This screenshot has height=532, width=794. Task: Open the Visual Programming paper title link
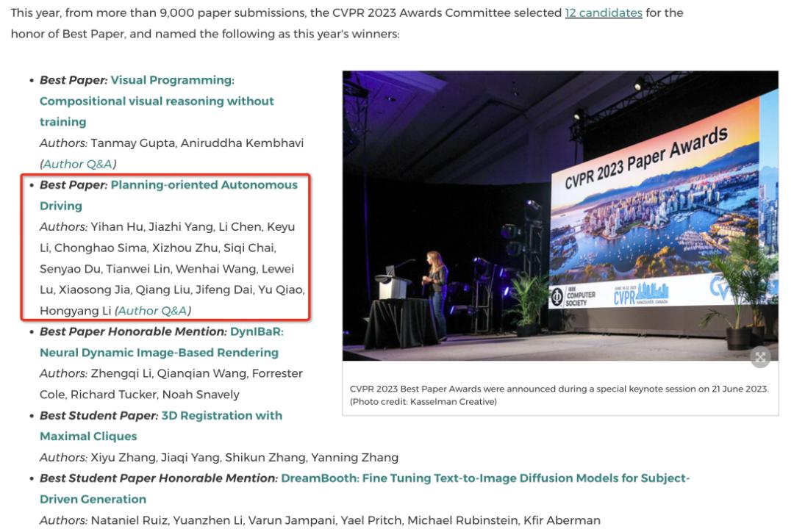click(x=157, y=101)
